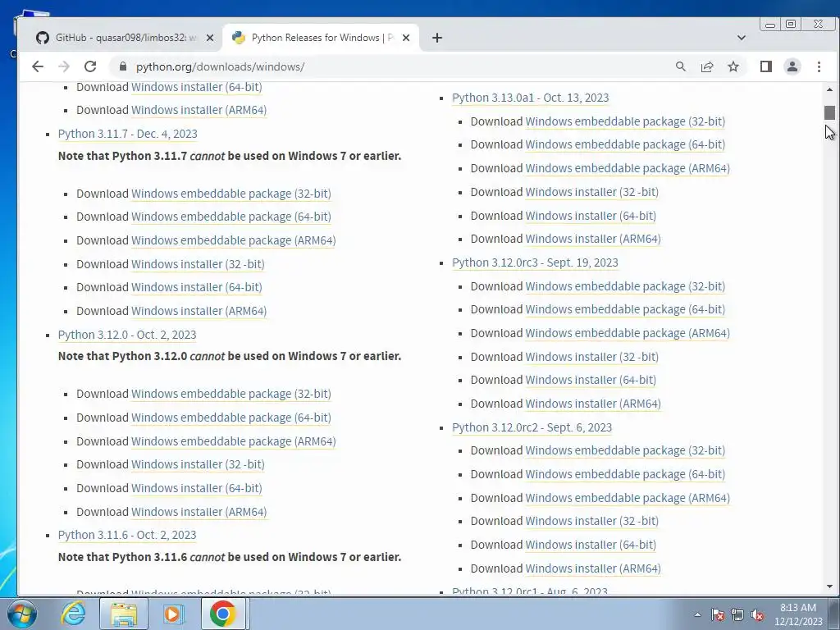Download 3.11.7 Windows installer (32-bit)

coord(198,264)
